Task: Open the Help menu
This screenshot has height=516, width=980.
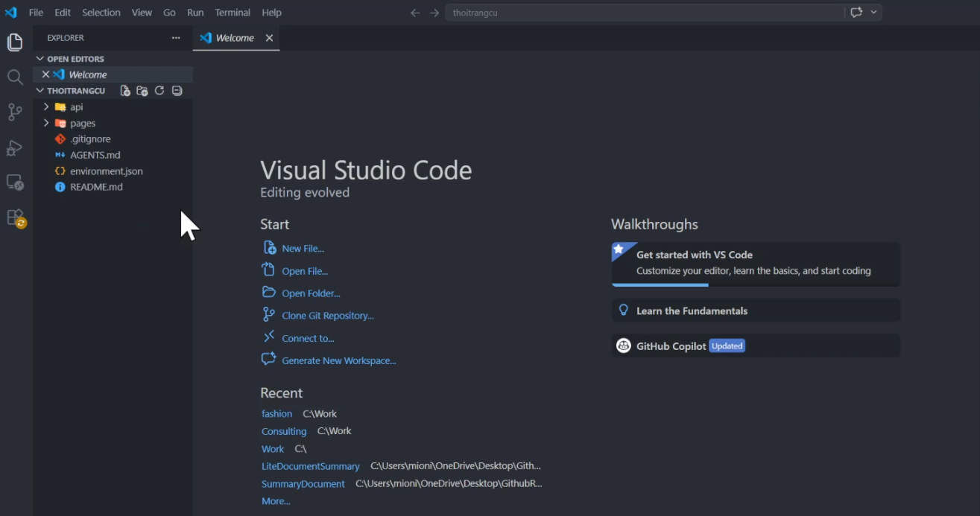Action: pos(272,13)
